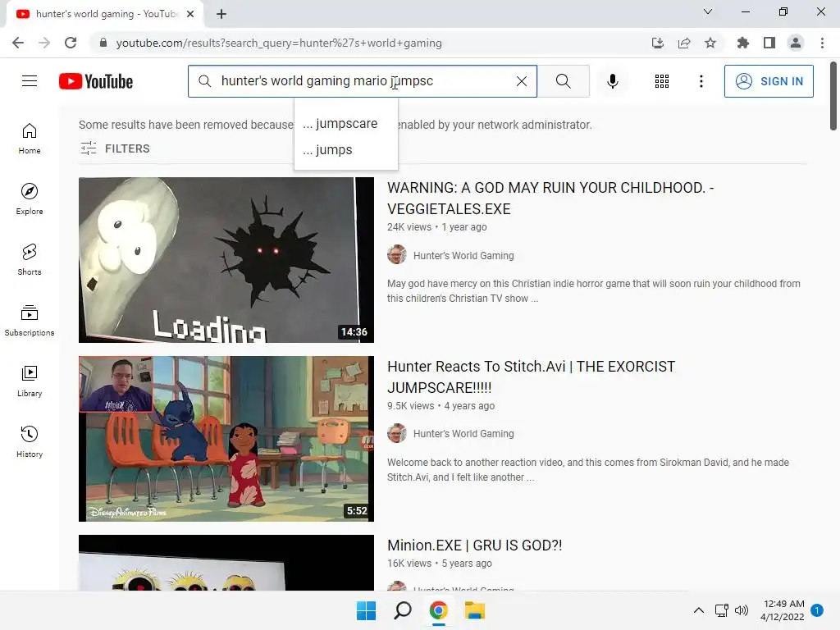Open File Explorer from the taskbar
Screen dimensions: 840x630
[475, 610]
